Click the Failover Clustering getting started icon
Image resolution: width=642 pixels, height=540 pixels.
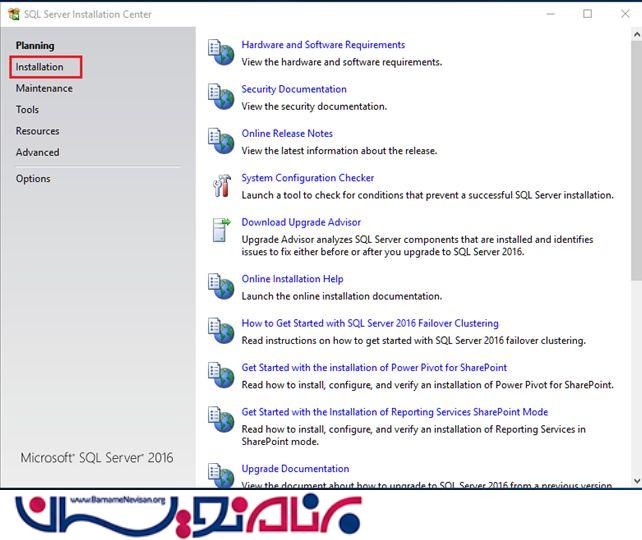pos(220,330)
